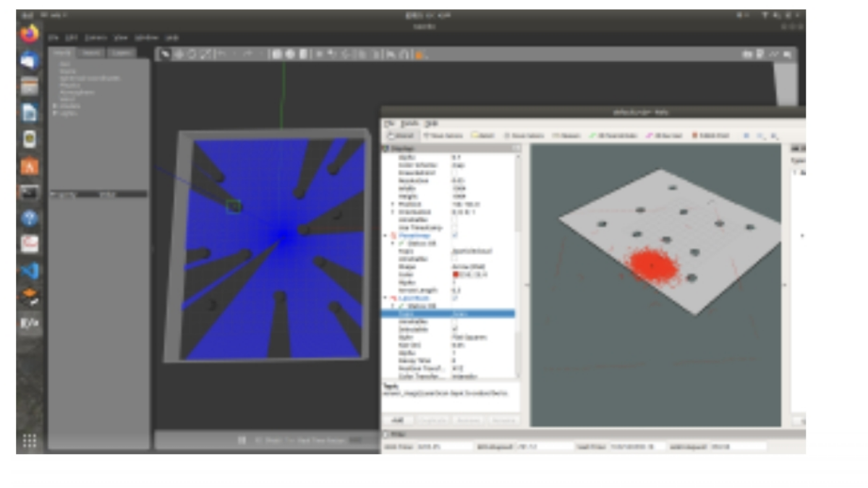The height and width of the screenshot is (488, 868).
Task: Toggle the Use Timestamp checkbox in RViz
Action: pos(454,228)
